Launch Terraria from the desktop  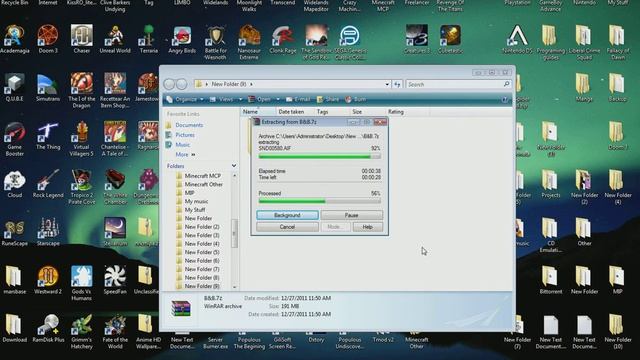(149, 39)
